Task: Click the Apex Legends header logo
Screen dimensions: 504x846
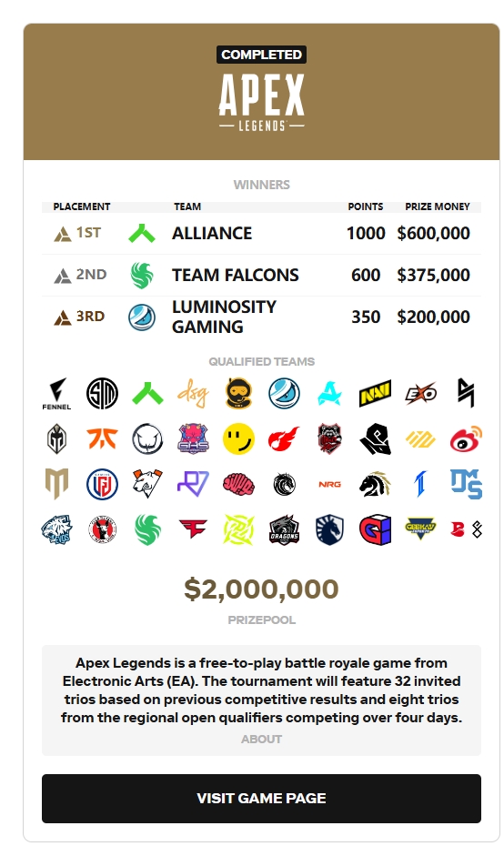Action: (x=262, y=103)
